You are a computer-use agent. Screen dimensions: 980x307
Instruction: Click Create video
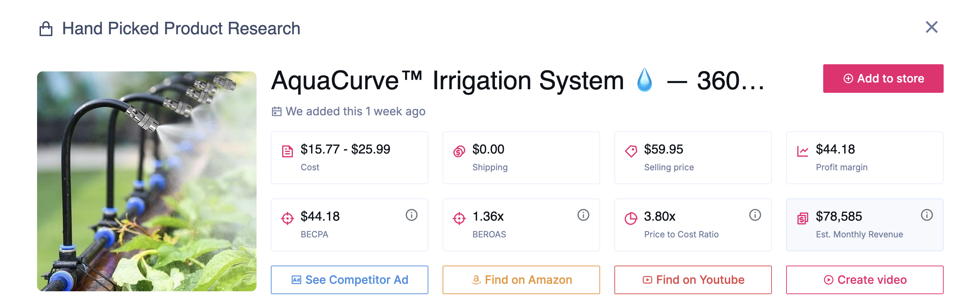click(865, 280)
